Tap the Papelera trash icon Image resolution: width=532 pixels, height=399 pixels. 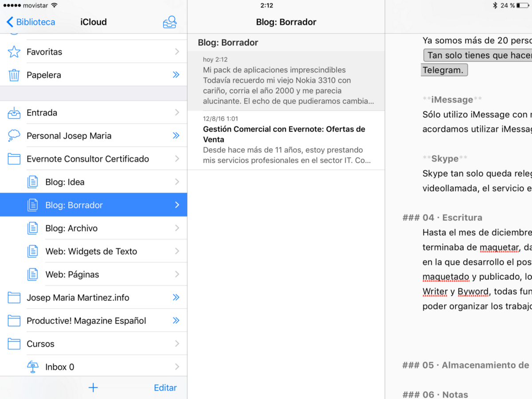(14, 75)
